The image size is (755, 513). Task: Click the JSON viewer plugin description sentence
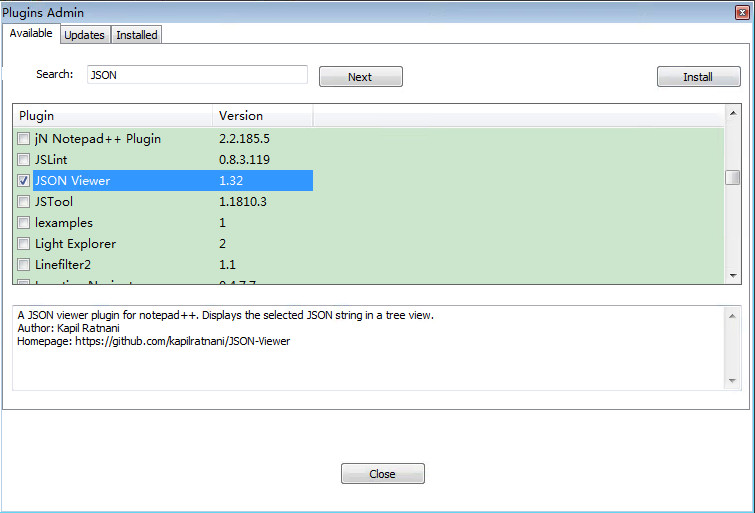[225, 315]
